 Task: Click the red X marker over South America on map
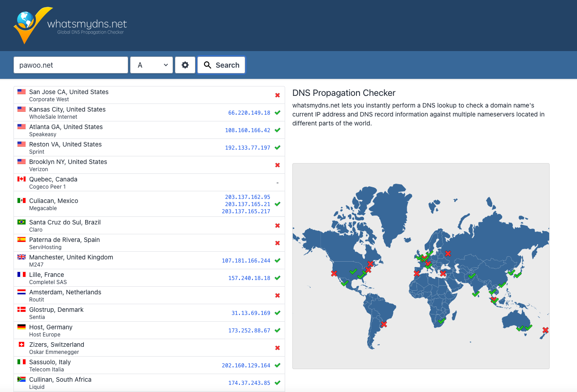point(383,324)
